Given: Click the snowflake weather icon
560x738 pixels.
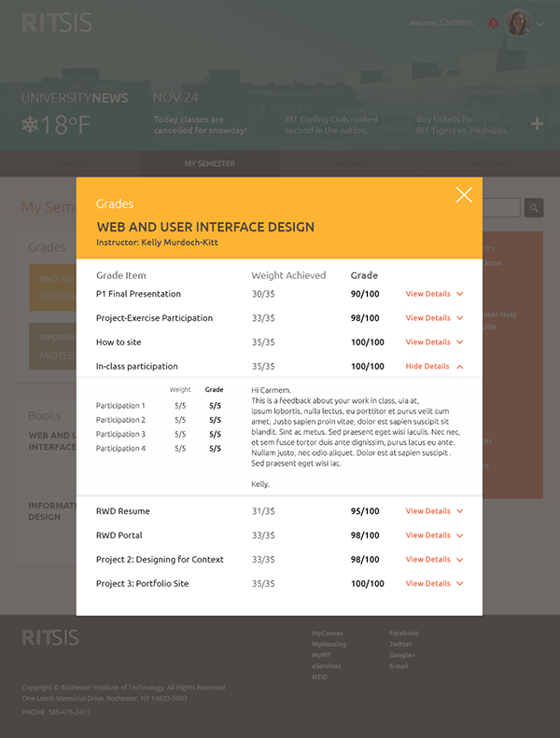Looking at the screenshot, I should coord(30,125).
